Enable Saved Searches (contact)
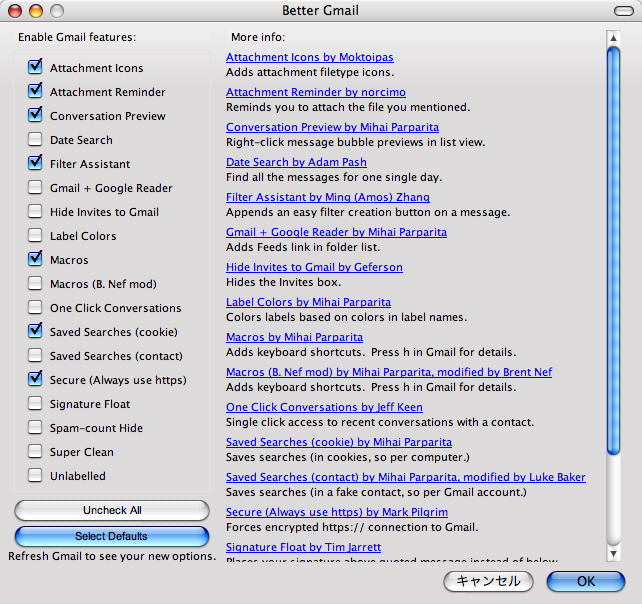Screen dimensions: 642x604 coord(35,355)
